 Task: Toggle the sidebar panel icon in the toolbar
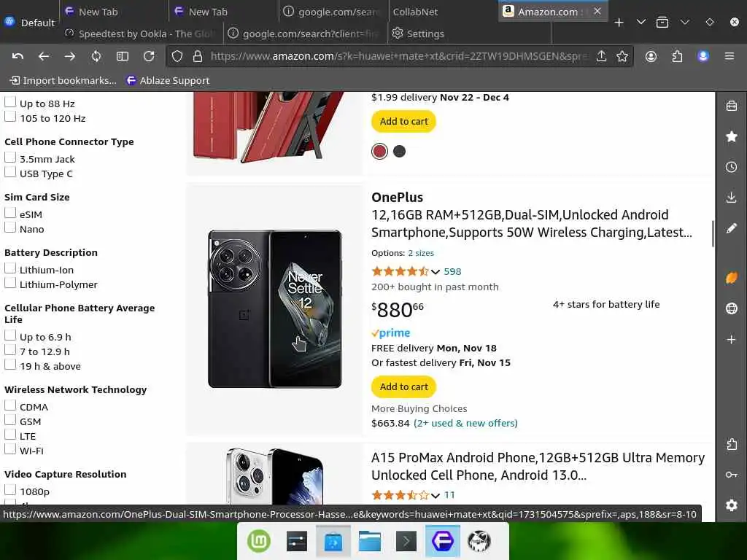(x=123, y=56)
